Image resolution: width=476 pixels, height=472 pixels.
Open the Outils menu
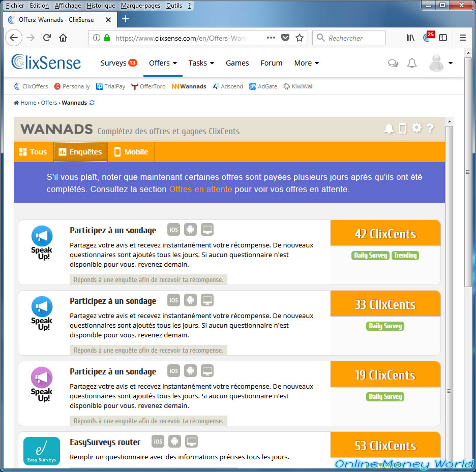[174, 6]
